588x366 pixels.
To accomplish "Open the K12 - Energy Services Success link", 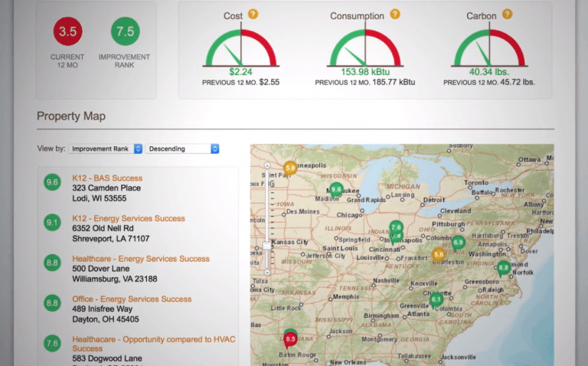I will [129, 218].
